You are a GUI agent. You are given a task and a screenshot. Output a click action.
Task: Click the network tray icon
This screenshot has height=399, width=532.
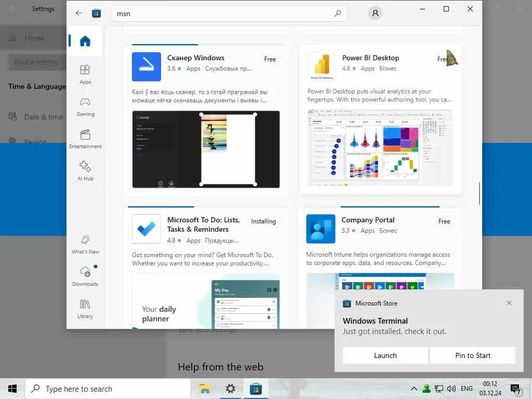point(439,389)
